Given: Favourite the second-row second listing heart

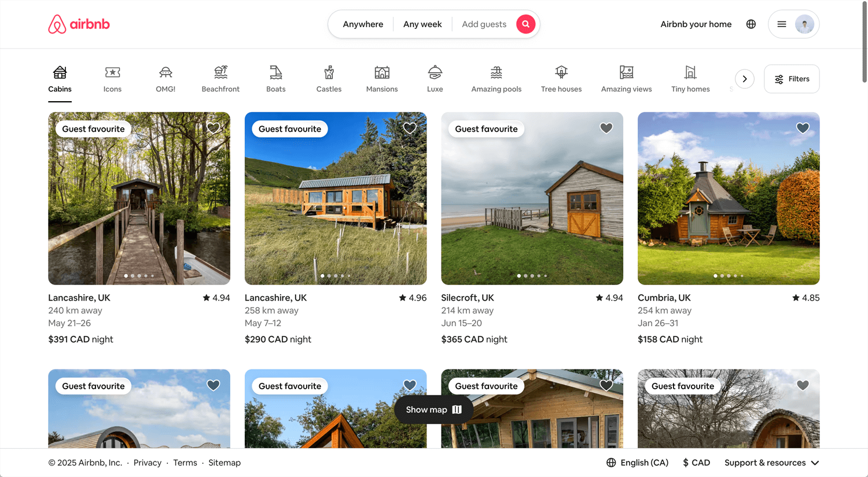Looking at the screenshot, I should click(x=410, y=386).
